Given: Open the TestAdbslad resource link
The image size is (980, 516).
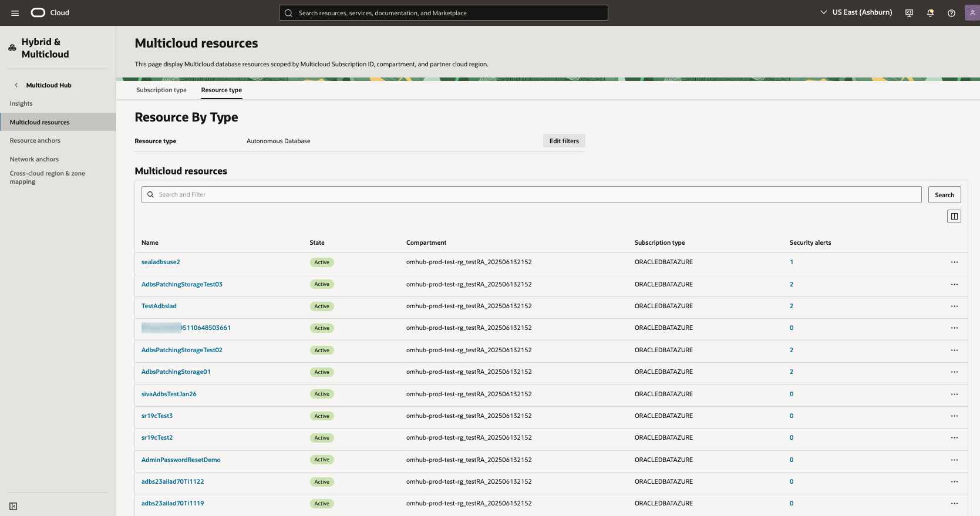Looking at the screenshot, I should click(x=159, y=306).
